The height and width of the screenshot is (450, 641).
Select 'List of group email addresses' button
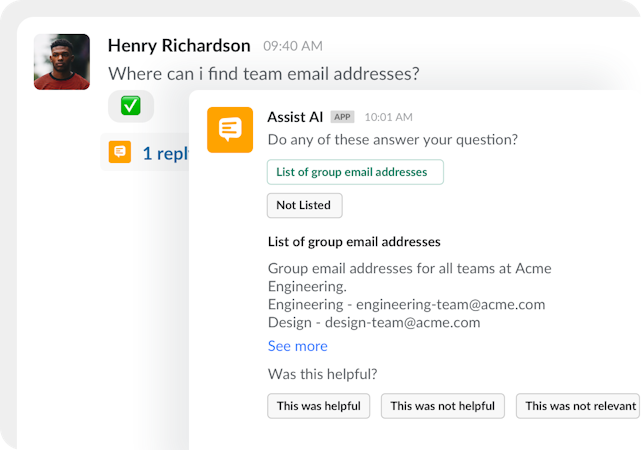click(x=355, y=172)
